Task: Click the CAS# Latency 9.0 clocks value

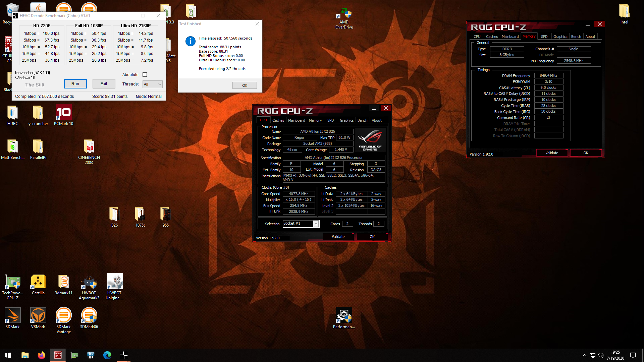Action: pyautogui.click(x=548, y=88)
